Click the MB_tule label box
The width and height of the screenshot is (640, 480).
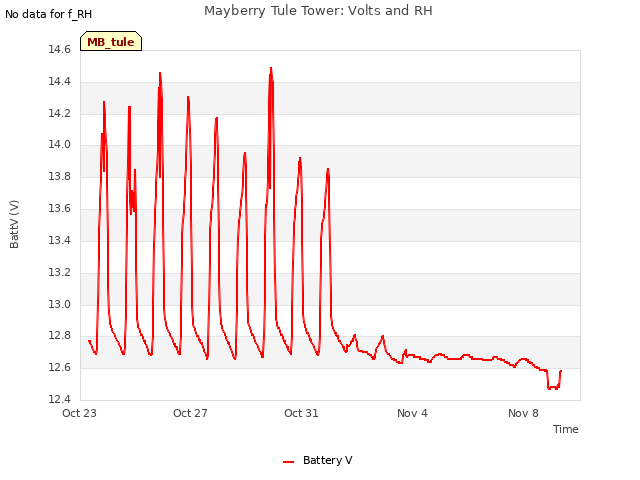[x=111, y=41]
